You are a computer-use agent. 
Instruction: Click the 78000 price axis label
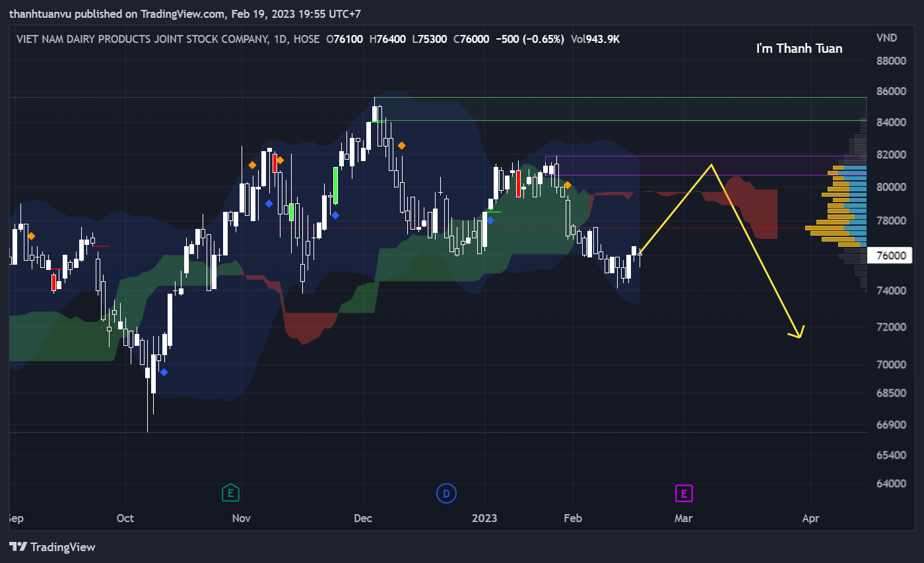[x=890, y=220]
